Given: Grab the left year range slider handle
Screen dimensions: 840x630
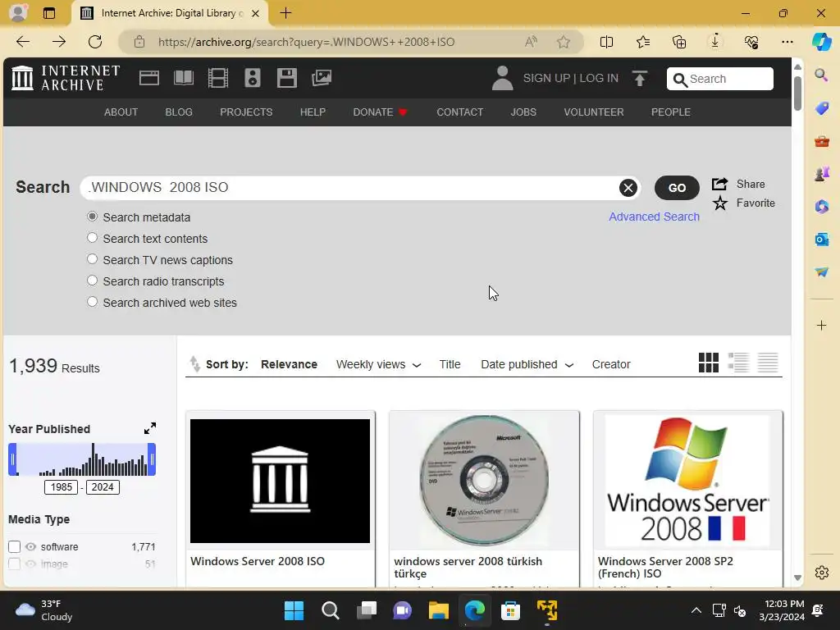Looking at the screenshot, I should (13, 459).
